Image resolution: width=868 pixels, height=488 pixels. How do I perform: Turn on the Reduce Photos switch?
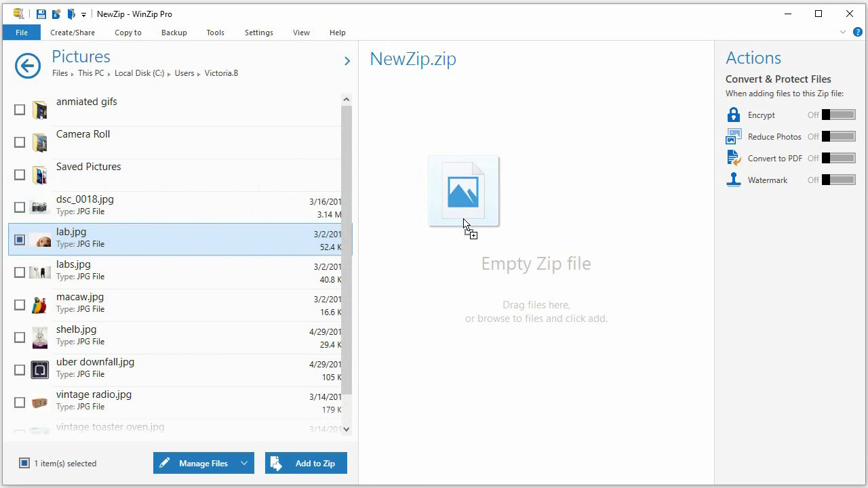tap(839, 136)
